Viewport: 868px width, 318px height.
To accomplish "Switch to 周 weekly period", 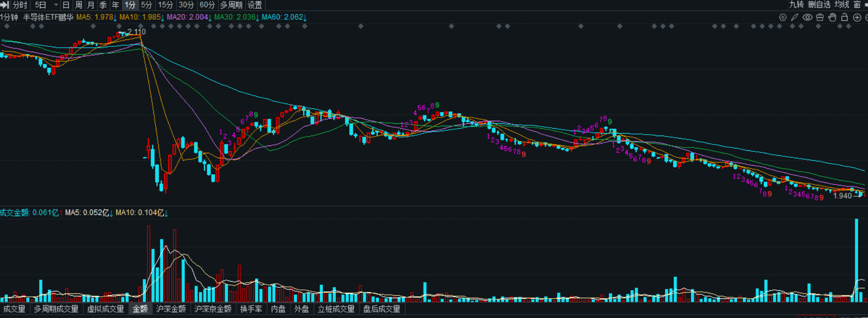I will pos(78,5).
